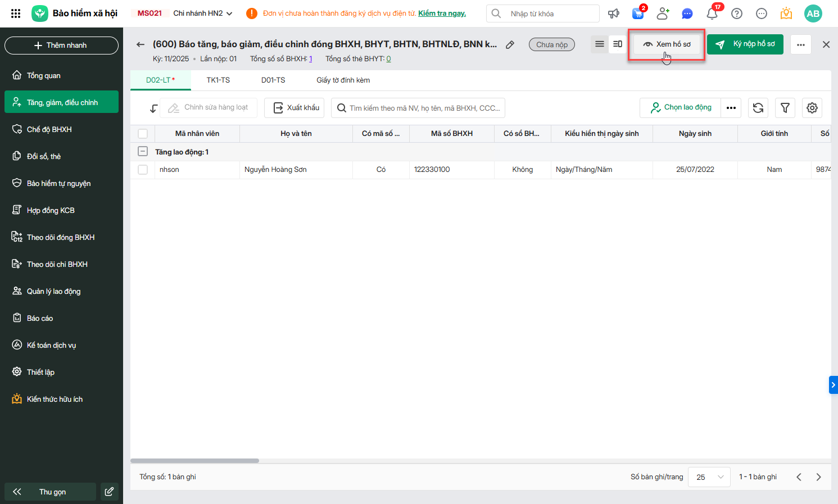Open Hợp đồng KCB menu item
The width and height of the screenshot is (838, 504).
click(61, 210)
